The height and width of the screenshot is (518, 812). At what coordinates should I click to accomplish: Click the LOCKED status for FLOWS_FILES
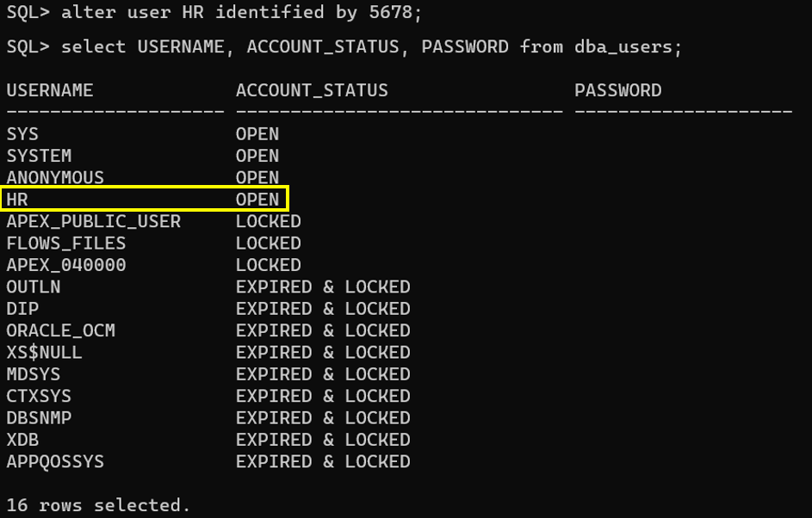(x=269, y=244)
